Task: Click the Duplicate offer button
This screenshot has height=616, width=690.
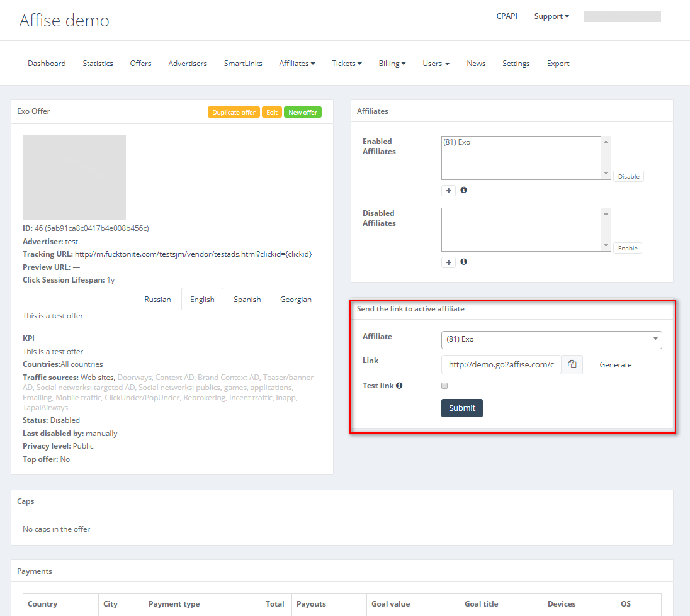Action: tap(234, 113)
